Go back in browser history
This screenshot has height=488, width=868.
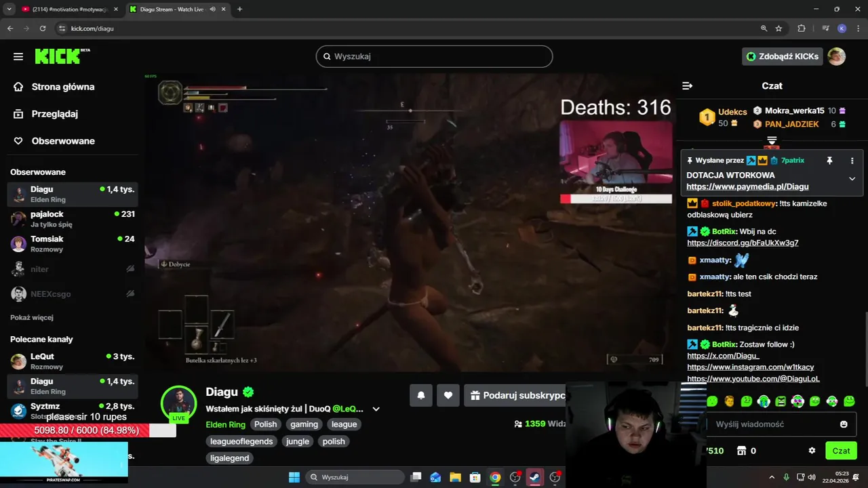pyautogui.click(x=10, y=28)
